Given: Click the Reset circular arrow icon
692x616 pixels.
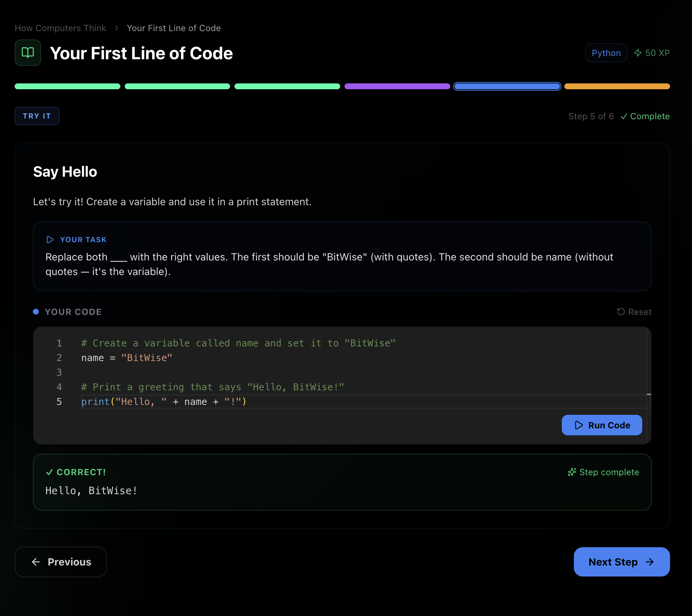Looking at the screenshot, I should [621, 312].
